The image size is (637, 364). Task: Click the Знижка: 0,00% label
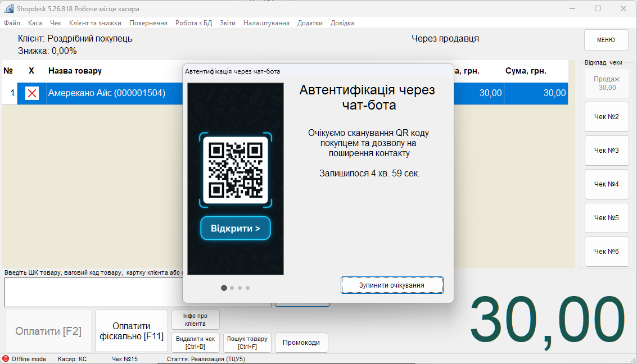click(x=47, y=51)
